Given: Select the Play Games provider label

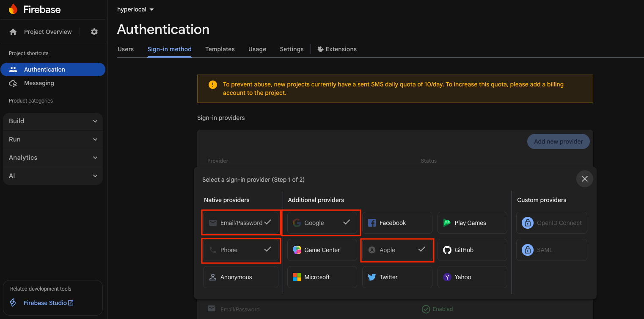Looking at the screenshot, I should click(x=470, y=223).
